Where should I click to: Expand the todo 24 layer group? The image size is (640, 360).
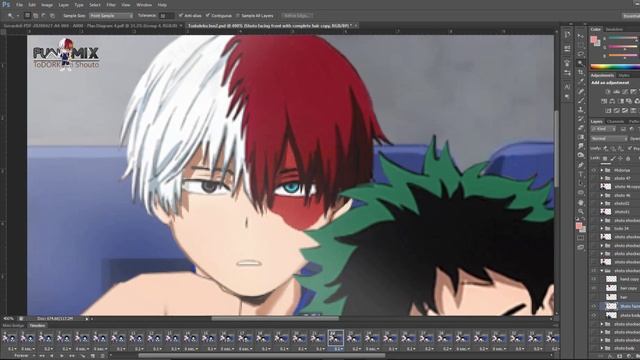(602, 229)
